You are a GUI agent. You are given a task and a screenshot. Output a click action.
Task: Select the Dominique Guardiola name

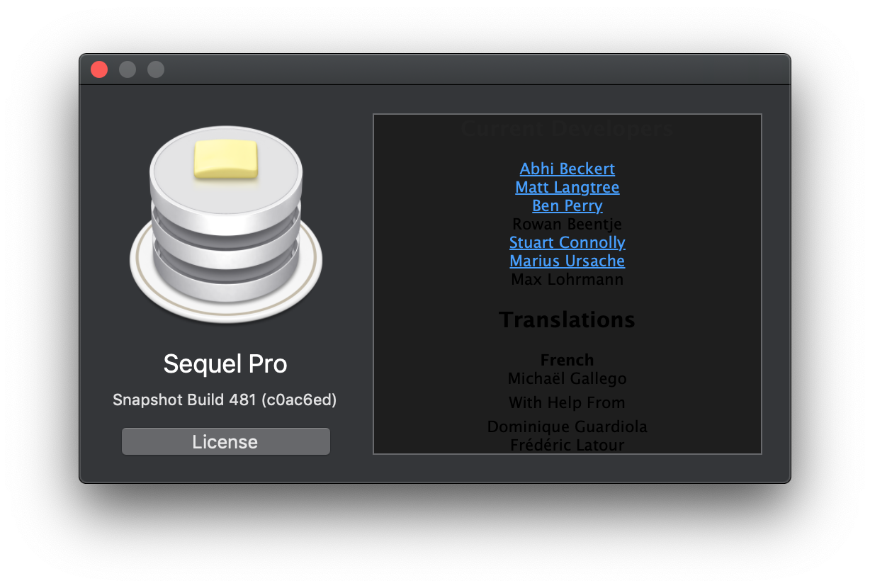click(x=567, y=426)
